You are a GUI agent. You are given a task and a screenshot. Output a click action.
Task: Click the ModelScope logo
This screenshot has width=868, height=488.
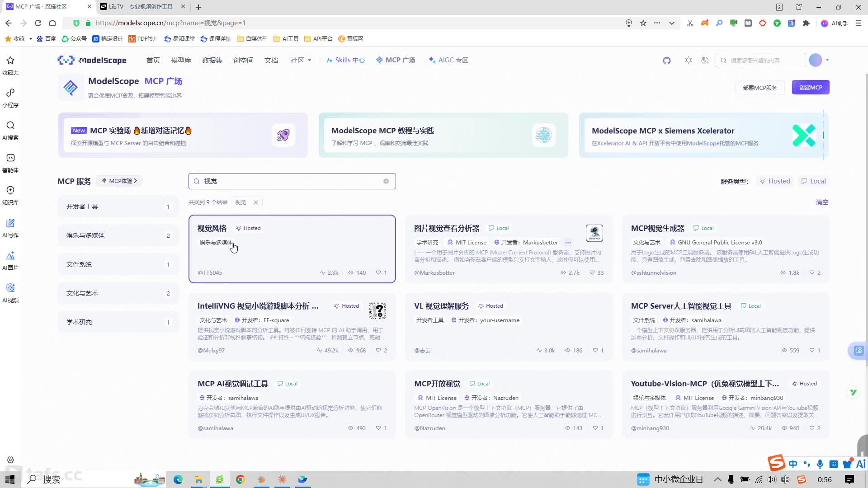point(92,60)
